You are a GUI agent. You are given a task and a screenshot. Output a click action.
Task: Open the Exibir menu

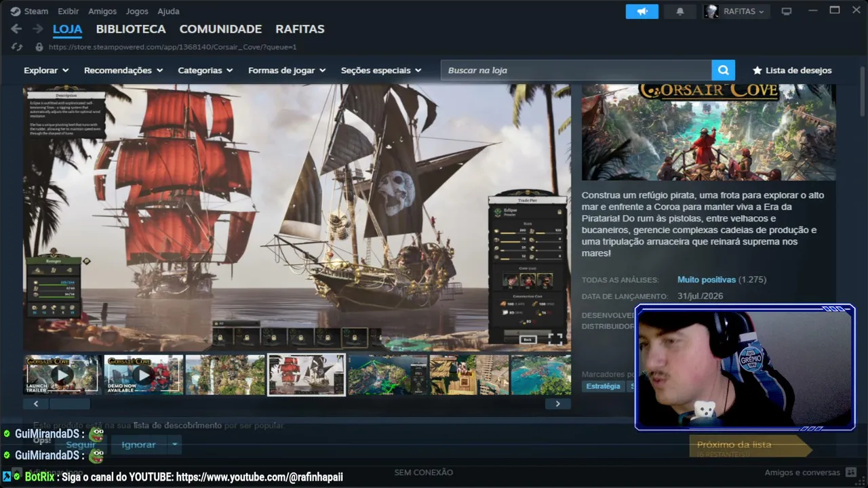(68, 12)
